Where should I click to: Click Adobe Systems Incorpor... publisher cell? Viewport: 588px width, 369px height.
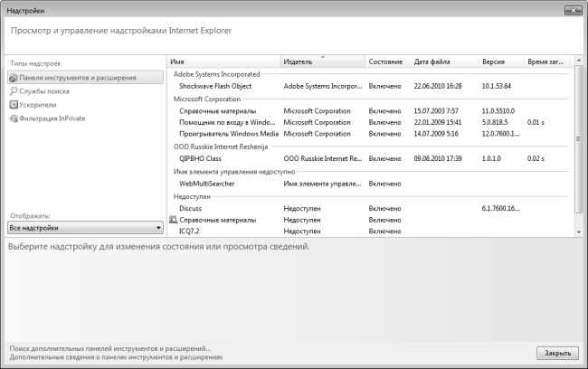(x=323, y=86)
